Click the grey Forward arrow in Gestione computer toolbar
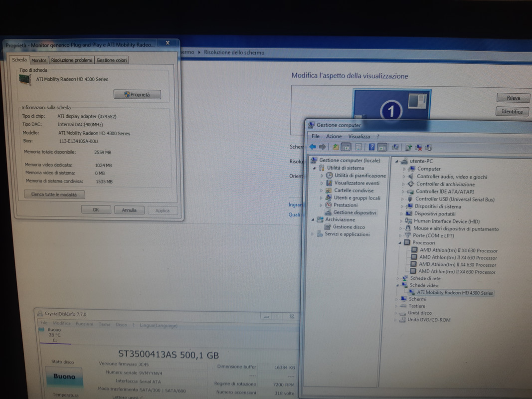This screenshot has width=532, height=399. [x=322, y=147]
